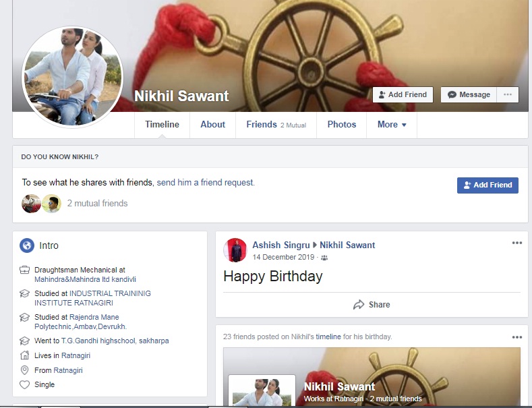This screenshot has width=532, height=408.
Task: Open the 'Lives in Ratnagiri' city link
Action: point(76,355)
